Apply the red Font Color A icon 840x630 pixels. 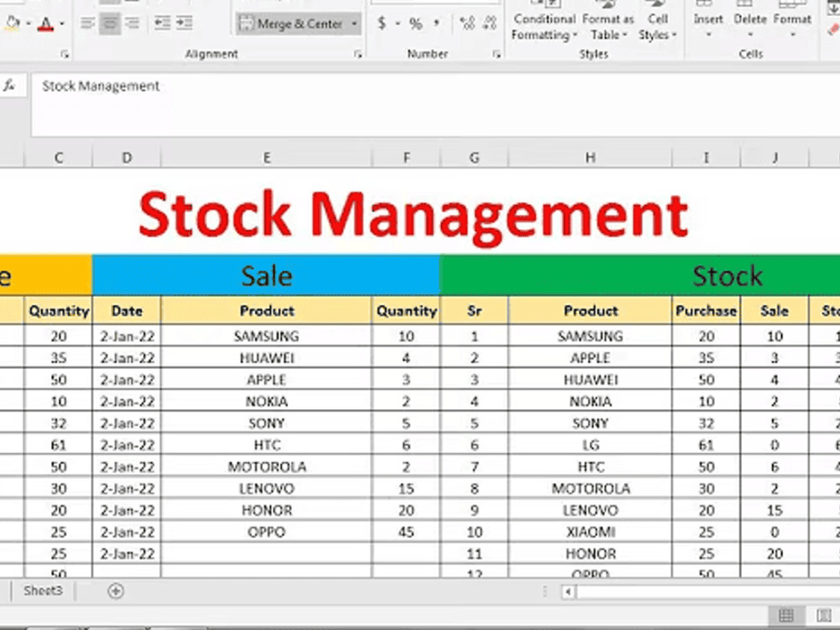pyautogui.click(x=46, y=24)
